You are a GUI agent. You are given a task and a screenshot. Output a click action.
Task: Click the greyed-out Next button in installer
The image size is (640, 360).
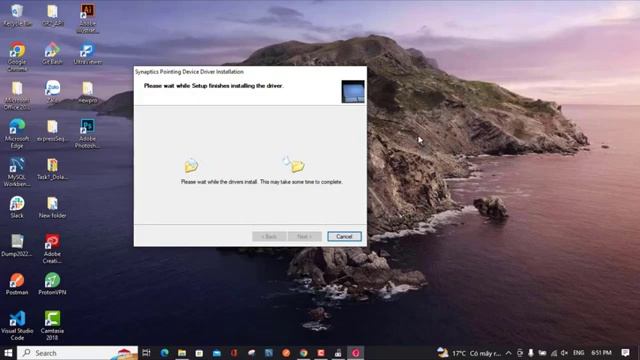(x=304, y=236)
